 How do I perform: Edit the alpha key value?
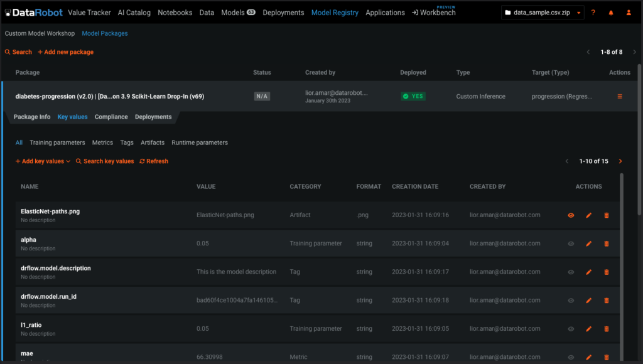(588, 244)
